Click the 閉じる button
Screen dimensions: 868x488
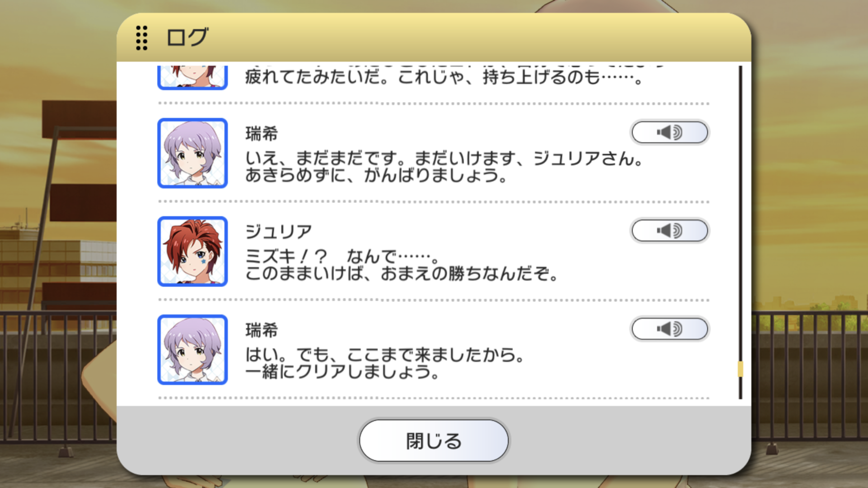(x=434, y=440)
